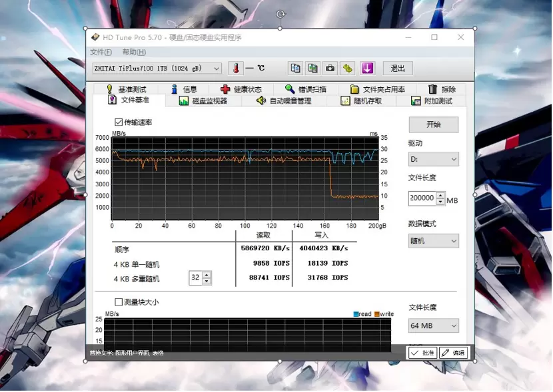
Task: Click the pencil 编辑 edit button
Action: click(x=453, y=353)
